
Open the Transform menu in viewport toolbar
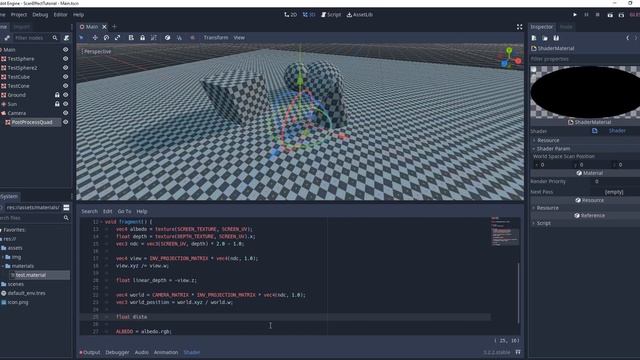pyautogui.click(x=216, y=38)
